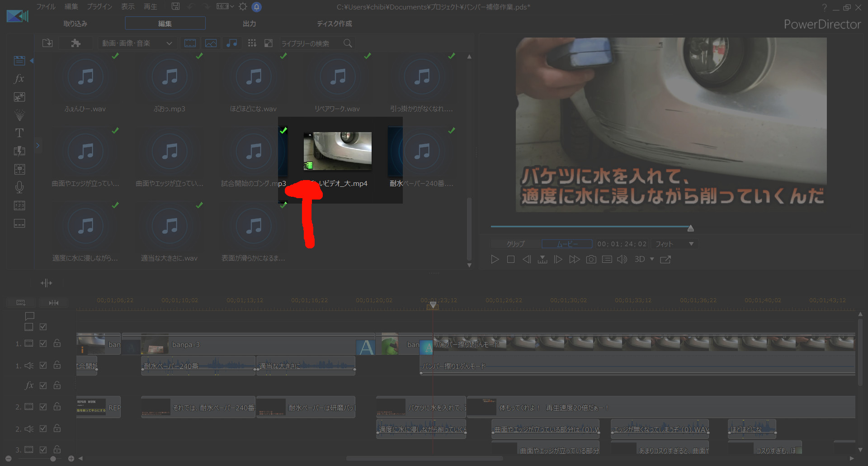Toggle audio music-note filter in library toolbar
The height and width of the screenshot is (466, 868).
(x=232, y=43)
